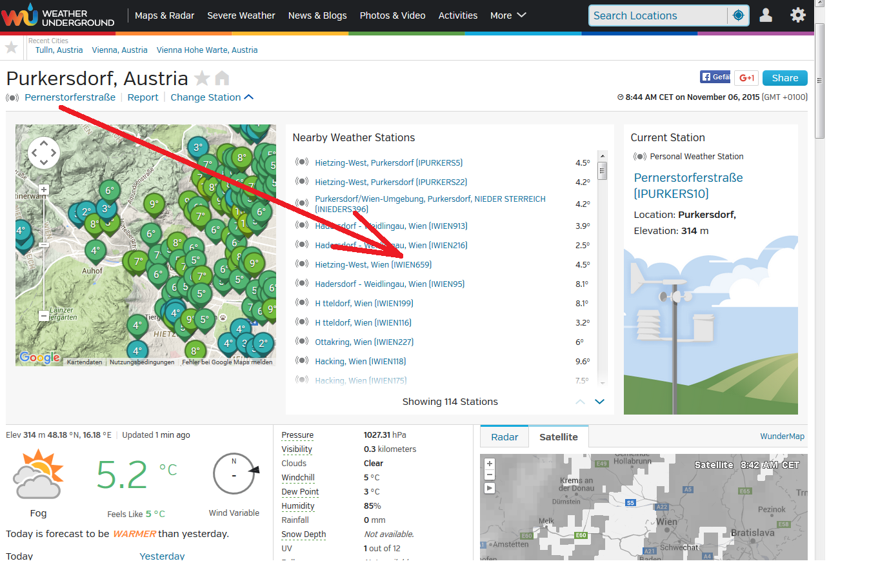
Task: Select Hietzing-West, Wien (IWIEN659) station
Action: 373,265
